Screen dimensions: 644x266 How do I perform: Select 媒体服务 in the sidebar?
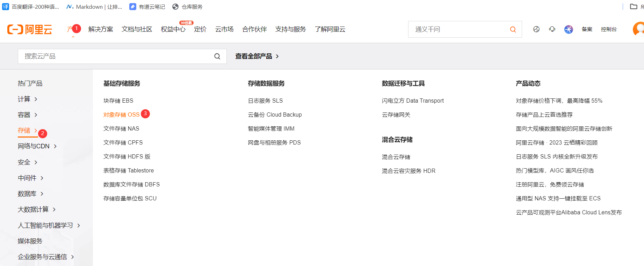(x=30, y=241)
